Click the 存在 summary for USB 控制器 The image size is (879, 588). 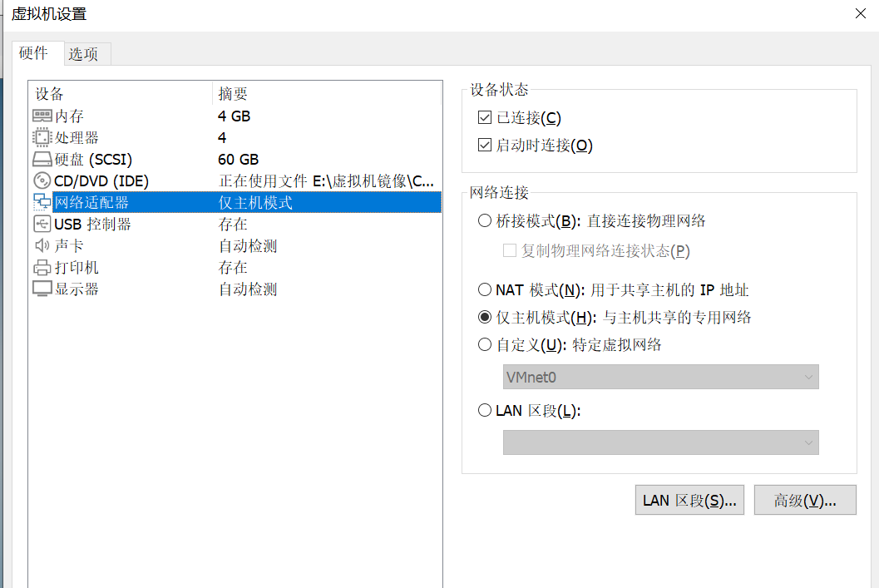(233, 225)
